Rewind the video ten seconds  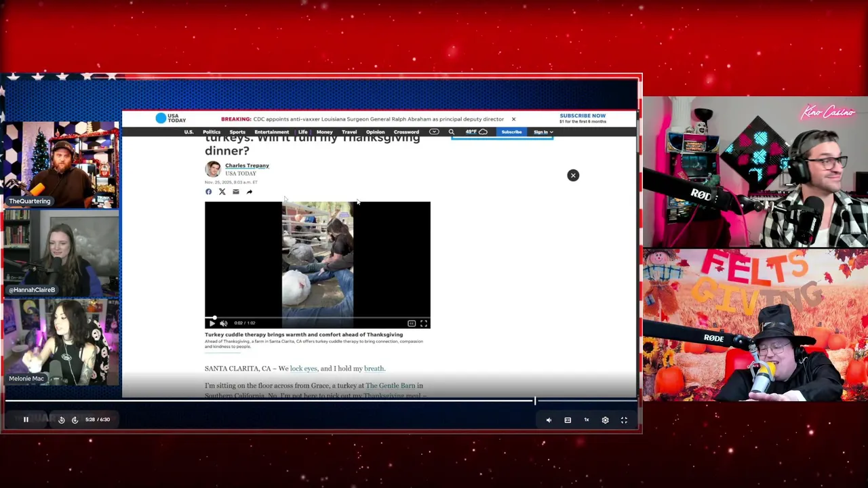pyautogui.click(x=61, y=420)
